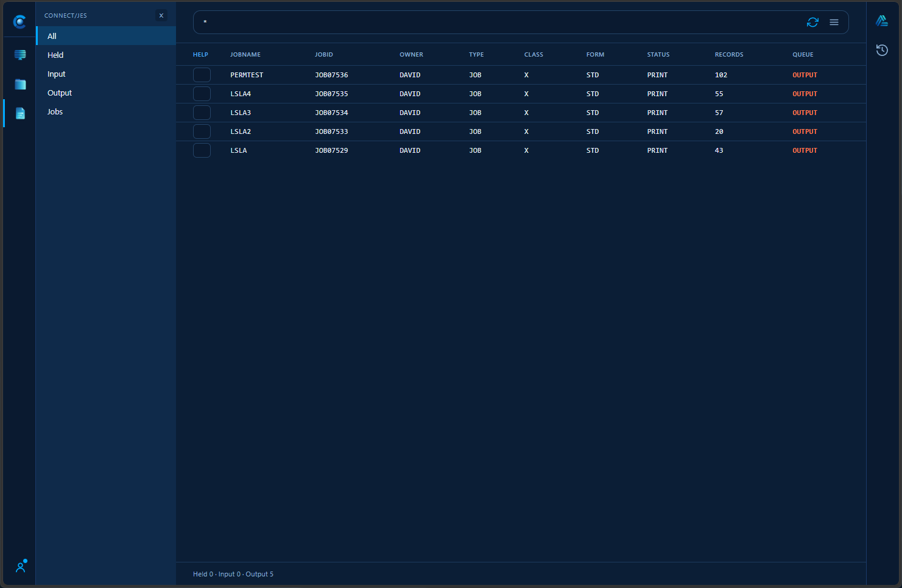Click the top-right brand logo icon
902x588 pixels.
[882, 21]
